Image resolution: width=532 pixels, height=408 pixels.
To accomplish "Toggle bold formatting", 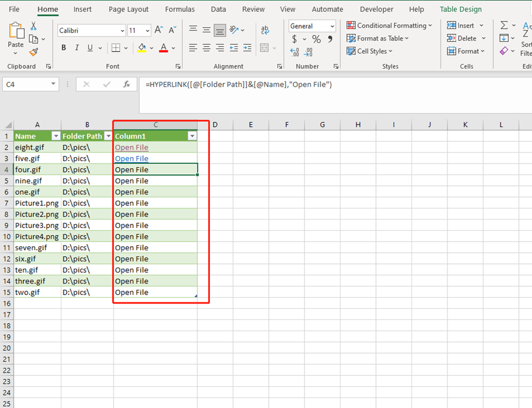I will click(64, 48).
